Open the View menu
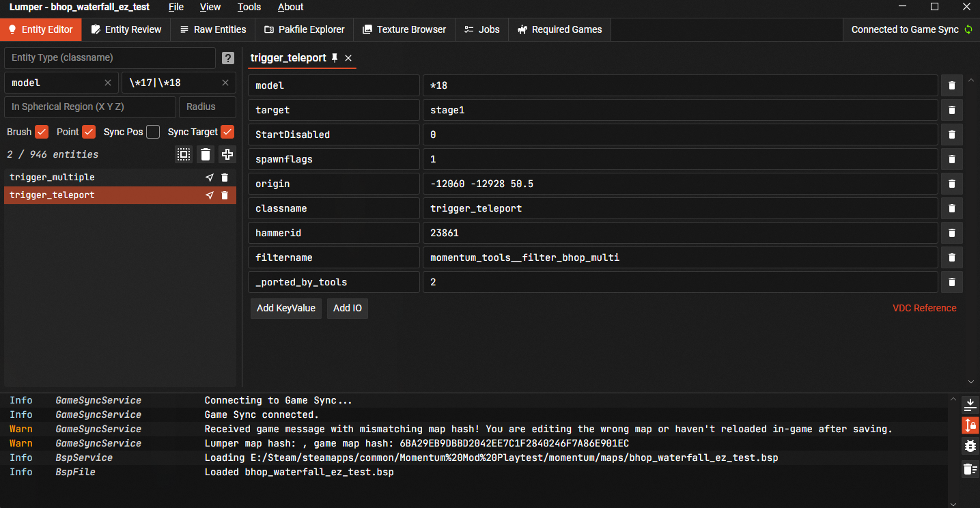Image resolution: width=980 pixels, height=508 pixels. [210, 7]
